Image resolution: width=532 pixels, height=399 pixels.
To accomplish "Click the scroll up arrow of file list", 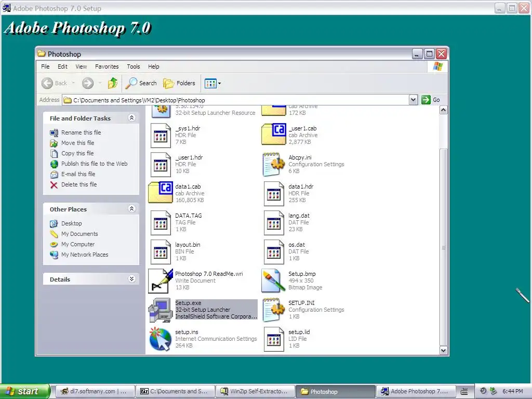I will click(x=444, y=110).
